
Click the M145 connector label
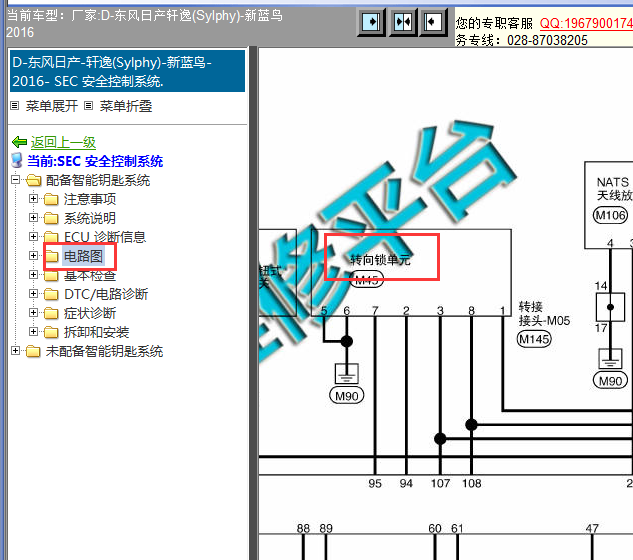[534, 339]
